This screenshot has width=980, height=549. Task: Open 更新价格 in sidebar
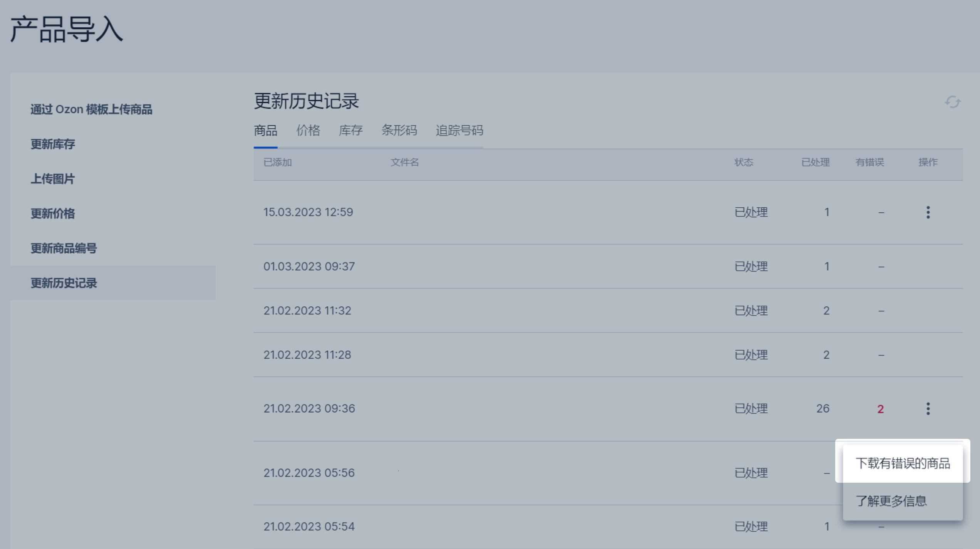[x=53, y=213]
